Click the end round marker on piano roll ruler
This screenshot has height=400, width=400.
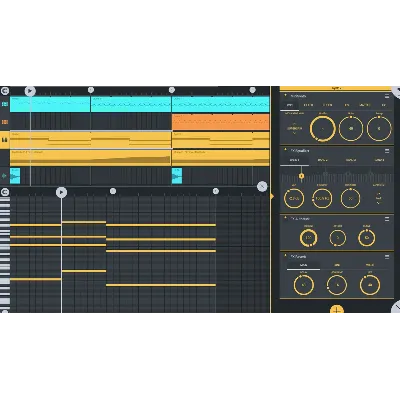(x=216, y=191)
